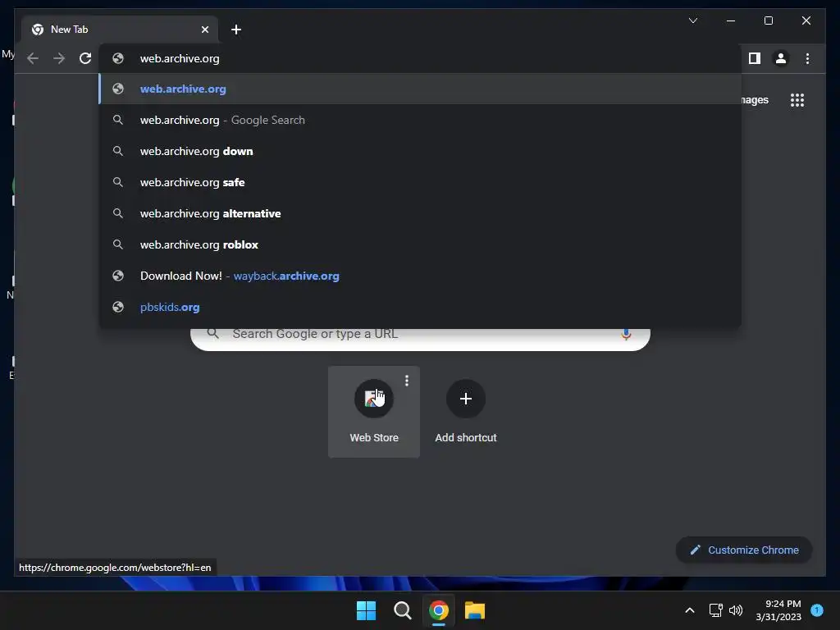The width and height of the screenshot is (840, 630).
Task: Pick the web.archive.org roblox suggestion
Action: [x=420, y=244]
